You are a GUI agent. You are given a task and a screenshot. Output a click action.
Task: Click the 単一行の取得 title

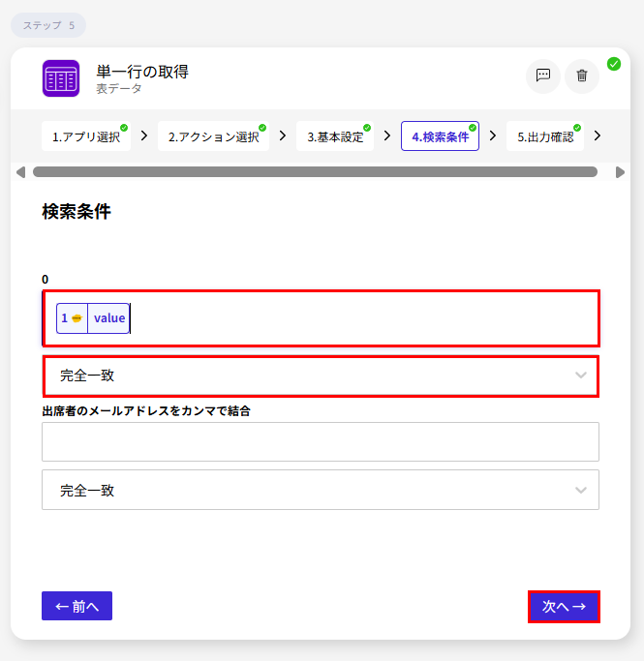142,72
